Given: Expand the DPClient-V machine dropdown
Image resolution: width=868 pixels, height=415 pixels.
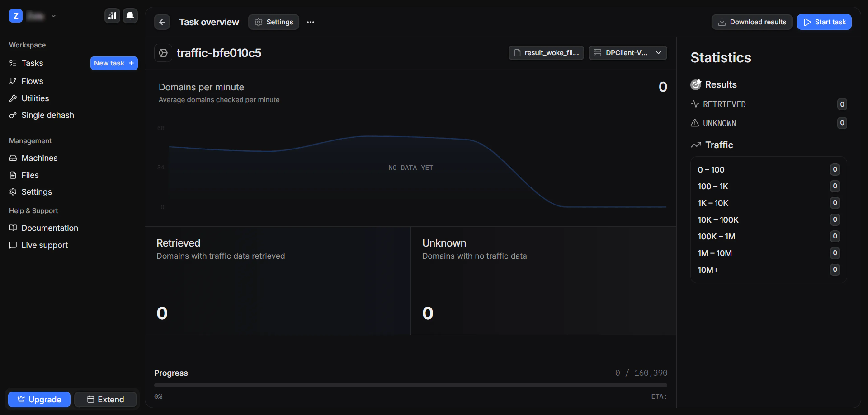Looking at the screenshot, I should pos(627,53).
